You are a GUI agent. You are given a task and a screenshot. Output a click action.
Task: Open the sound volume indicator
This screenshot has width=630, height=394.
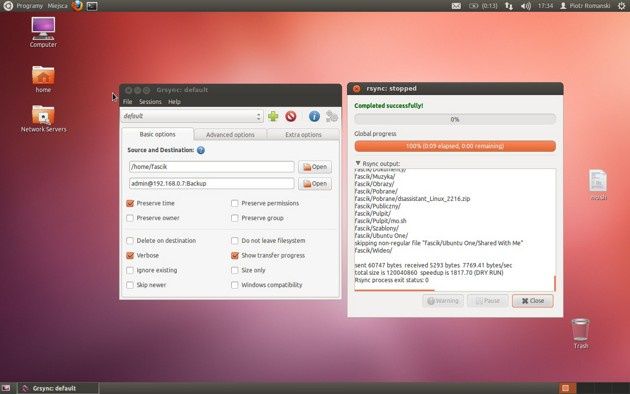[x=526, y=6]
